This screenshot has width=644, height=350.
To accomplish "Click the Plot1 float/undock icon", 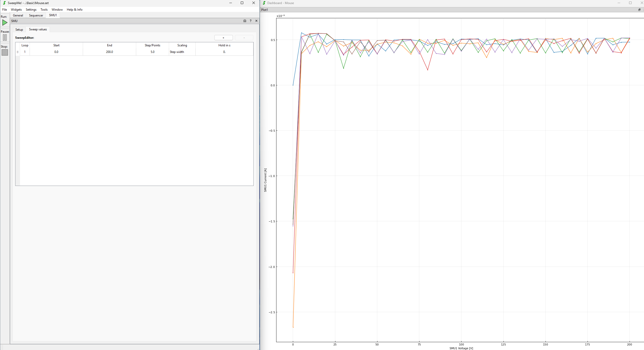I will pyautogui.click(x=639, y=10).
